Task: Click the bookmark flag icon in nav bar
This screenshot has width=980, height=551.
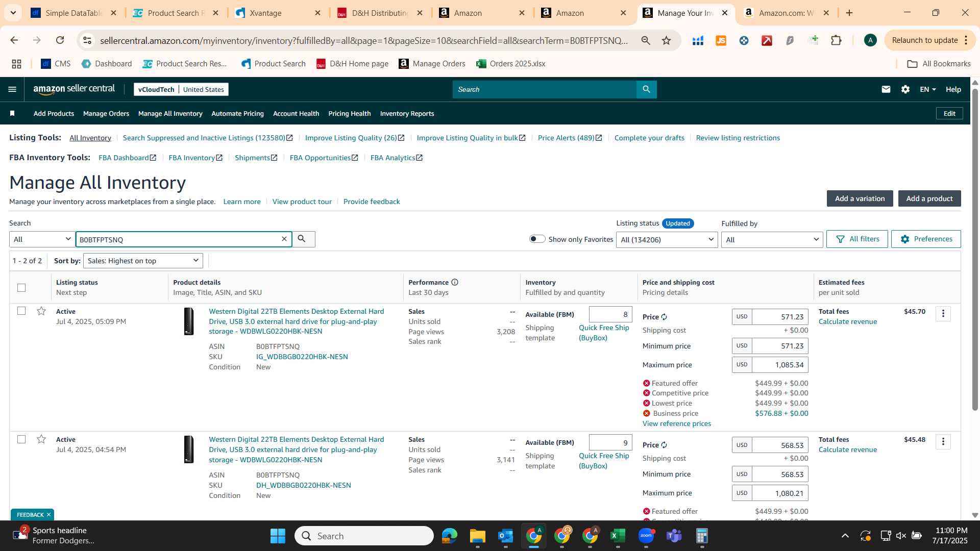Action: (12, 113)
